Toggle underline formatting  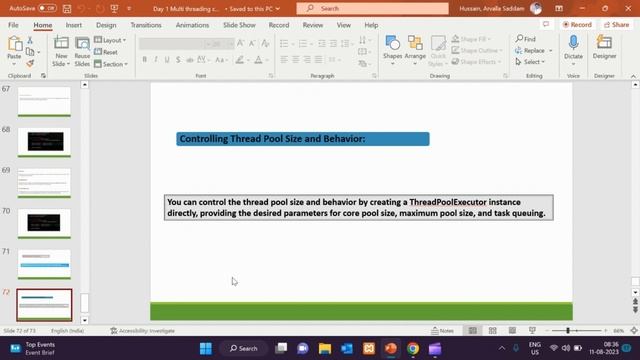coord(167,60)
